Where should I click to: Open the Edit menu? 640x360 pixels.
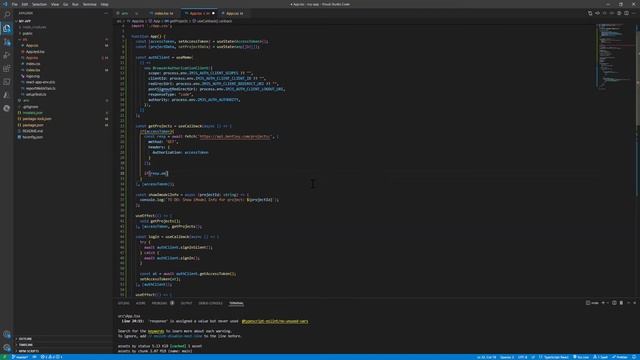[25, 4]
